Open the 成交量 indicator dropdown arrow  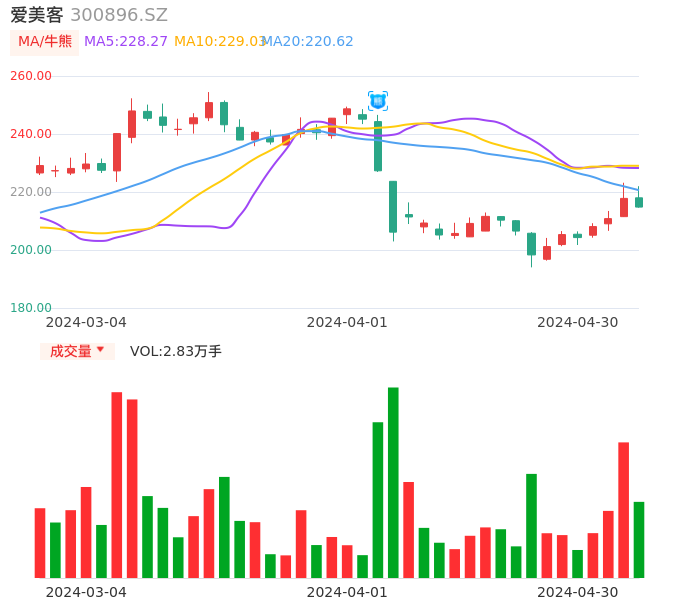pos(100,350)
